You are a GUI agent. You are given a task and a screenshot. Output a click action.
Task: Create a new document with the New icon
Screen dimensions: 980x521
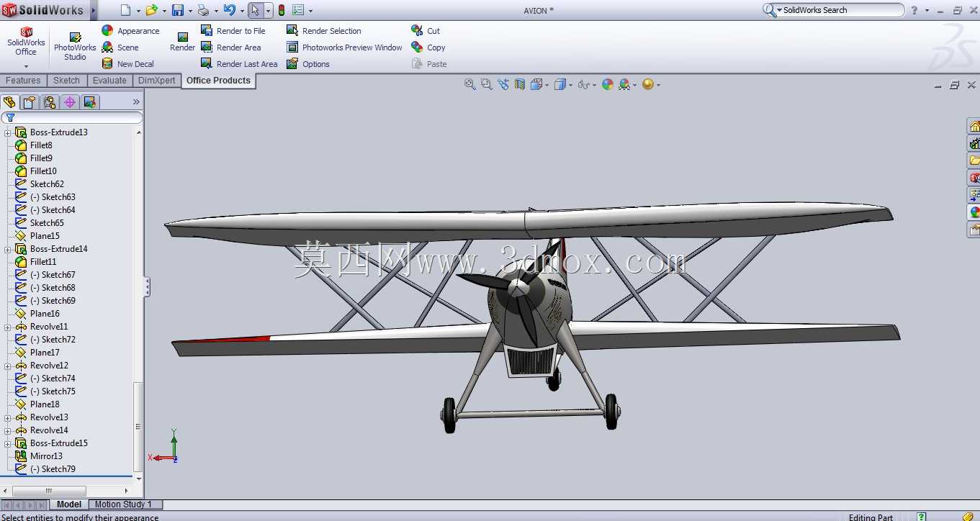pyautogui.click(x=125, y=10)
